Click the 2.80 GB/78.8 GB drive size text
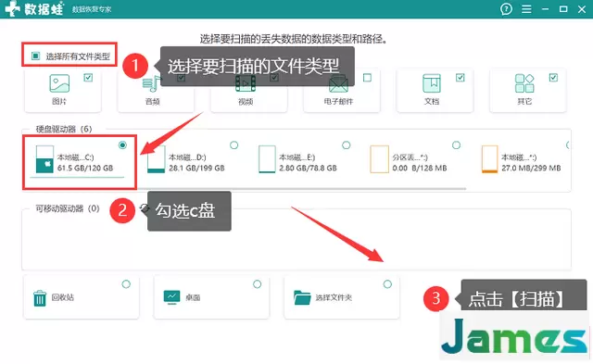Image resolution: width=593 pixels, height=364 pixels. [x=308, y=168]
